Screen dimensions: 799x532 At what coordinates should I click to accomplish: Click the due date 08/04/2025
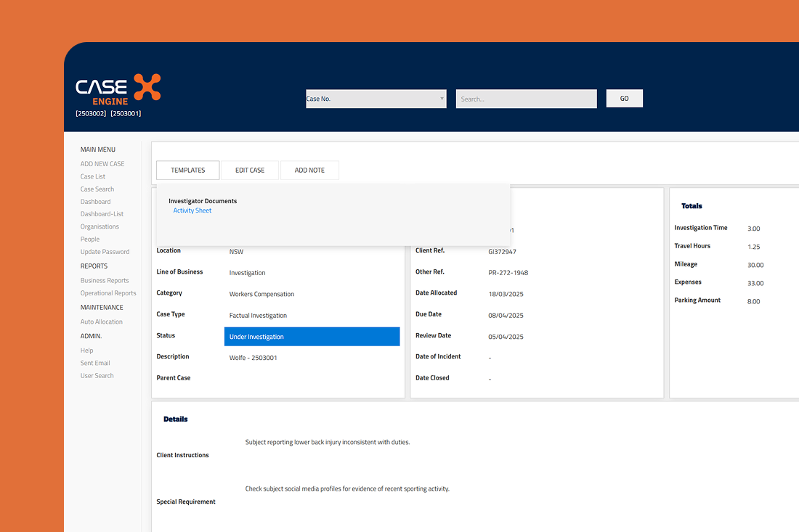(x=506, y=316)
